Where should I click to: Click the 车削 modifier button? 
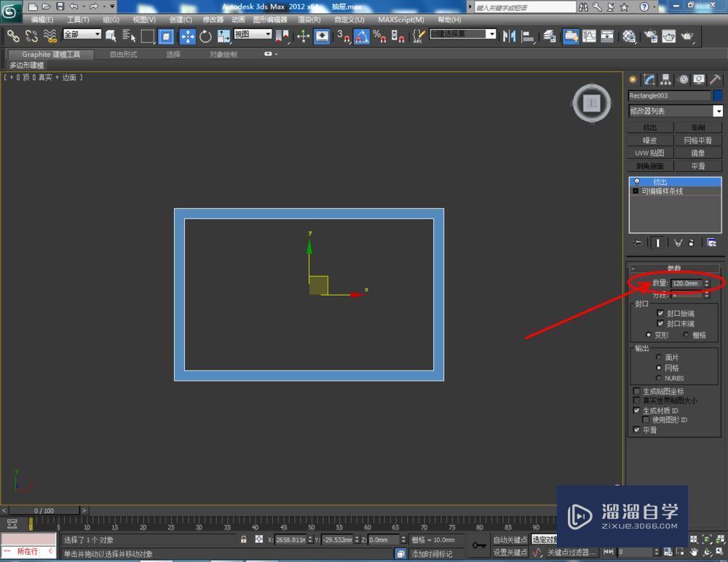click(697, 127)
